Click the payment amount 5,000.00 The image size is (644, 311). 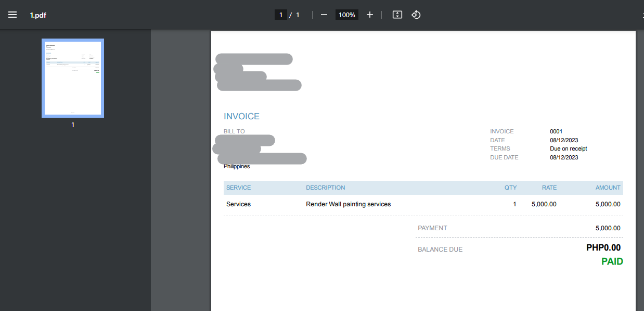click(608, 228)
